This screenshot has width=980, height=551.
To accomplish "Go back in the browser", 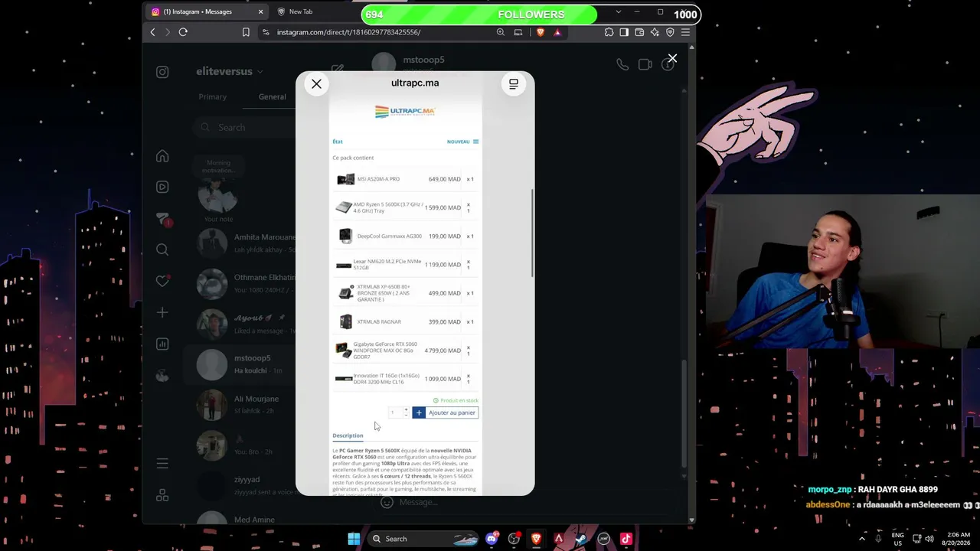I will tap(152, 32).
